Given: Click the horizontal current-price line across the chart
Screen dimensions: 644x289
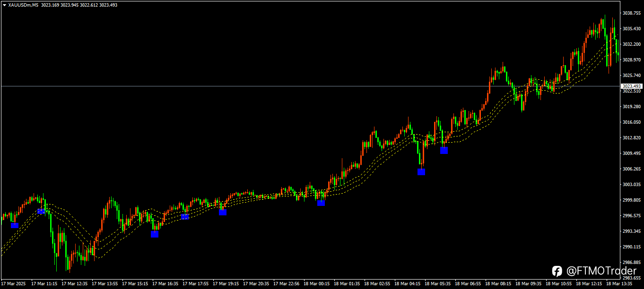Looking at the screenshot, I should point(310,86).
